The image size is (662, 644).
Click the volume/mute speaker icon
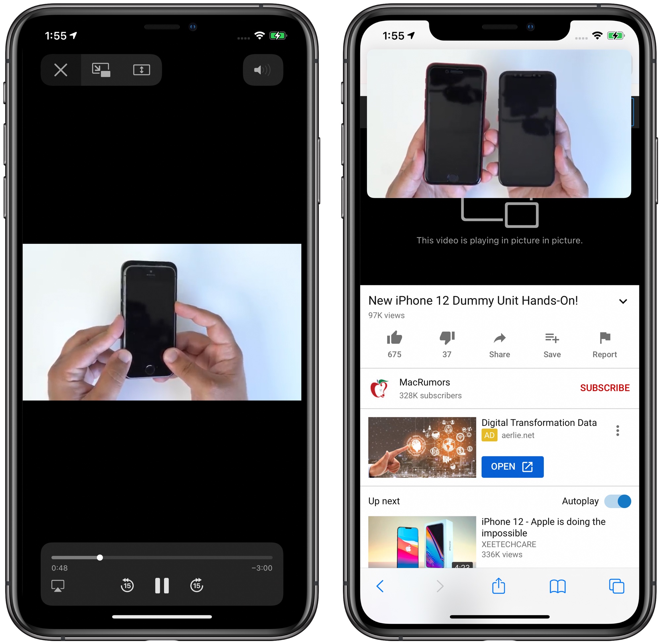(266, 70)
